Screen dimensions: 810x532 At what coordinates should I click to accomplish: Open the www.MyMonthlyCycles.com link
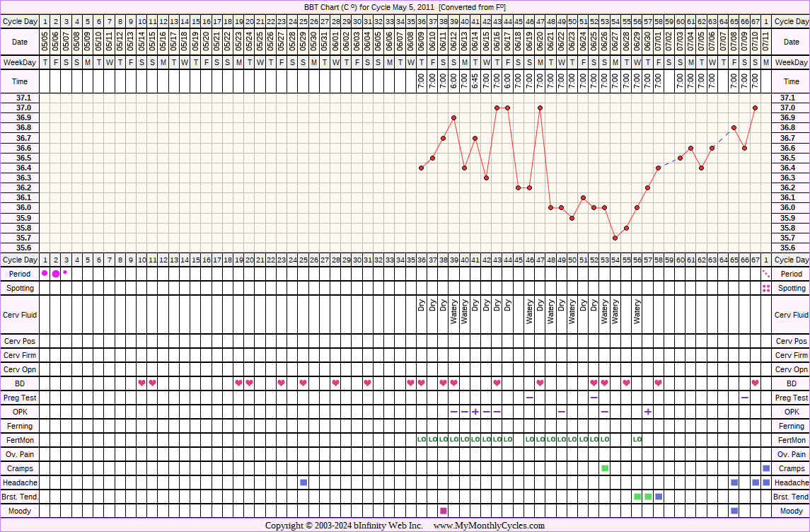pos(489,526)
